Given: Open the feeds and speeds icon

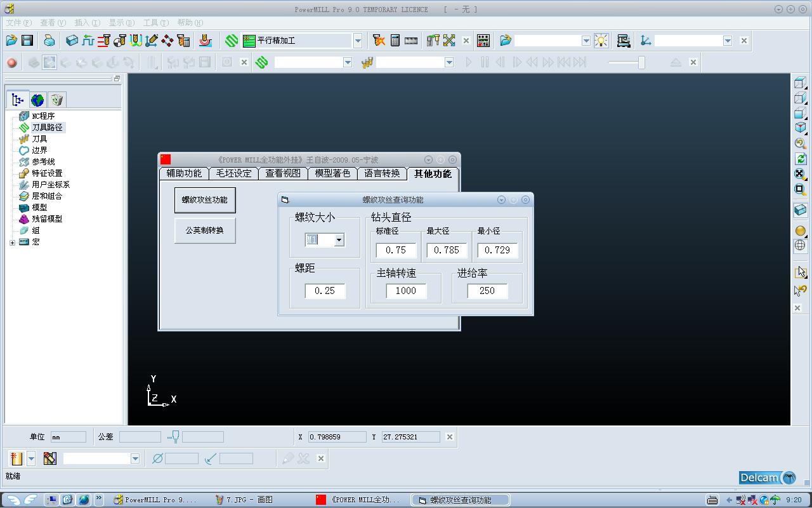Looking at the screenshot, I should tap(103, 41).
